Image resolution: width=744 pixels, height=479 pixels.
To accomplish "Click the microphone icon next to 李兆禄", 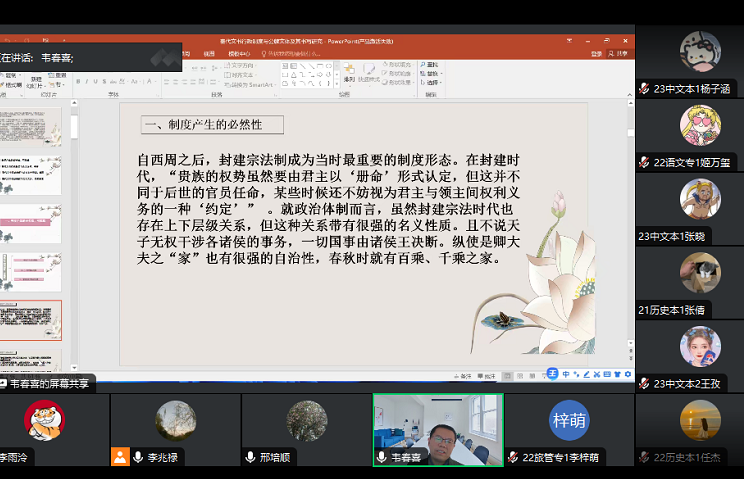I will point(138,457).
